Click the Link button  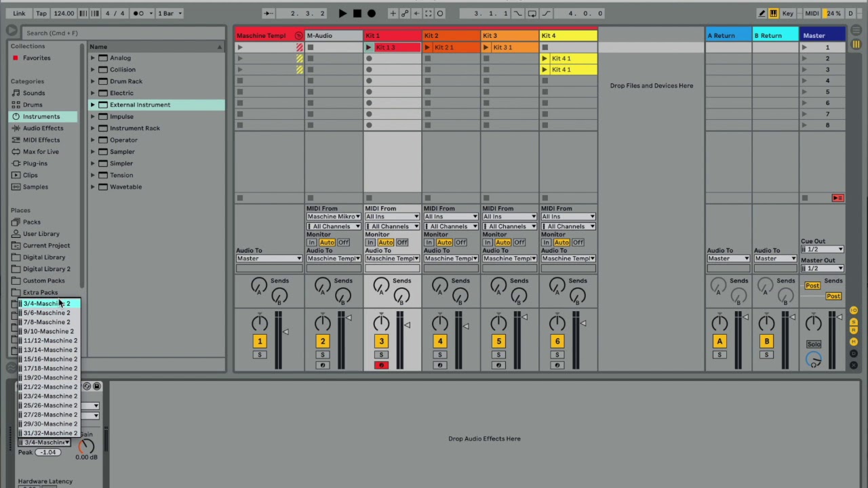19,14
